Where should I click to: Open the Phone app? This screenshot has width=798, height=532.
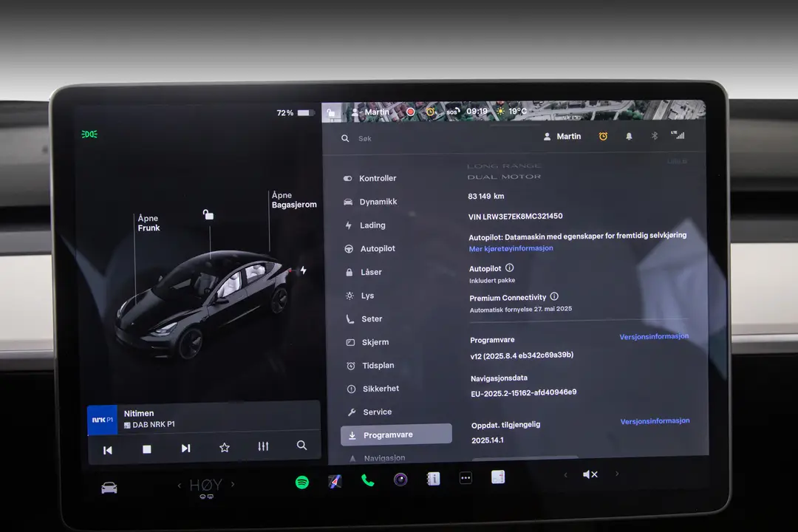367,480
